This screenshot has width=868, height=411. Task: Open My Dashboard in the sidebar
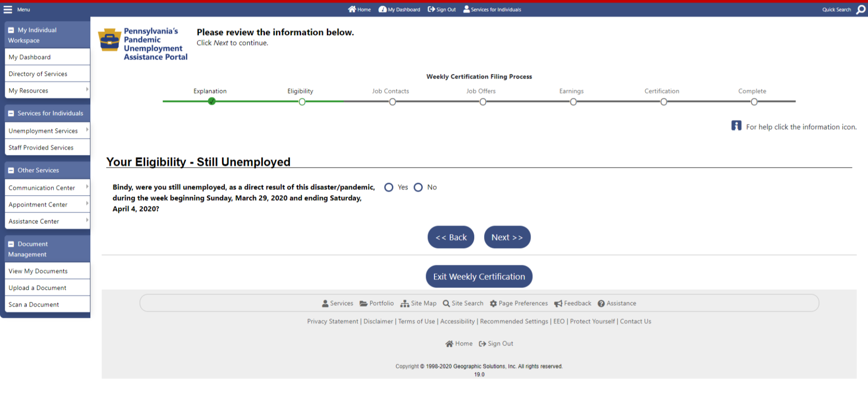[29, 57]
